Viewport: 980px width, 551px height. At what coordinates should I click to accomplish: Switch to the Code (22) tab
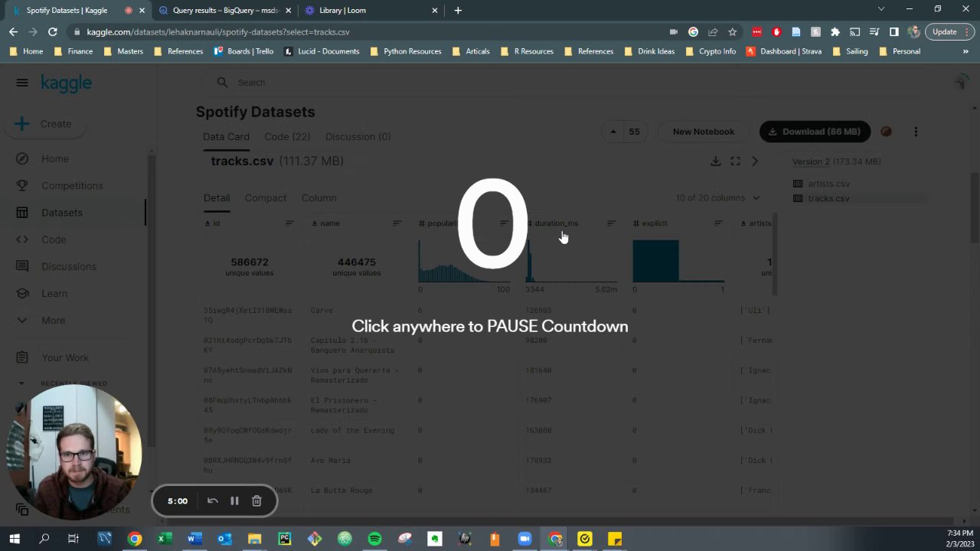pyautogui.click(x=287, y=136)
